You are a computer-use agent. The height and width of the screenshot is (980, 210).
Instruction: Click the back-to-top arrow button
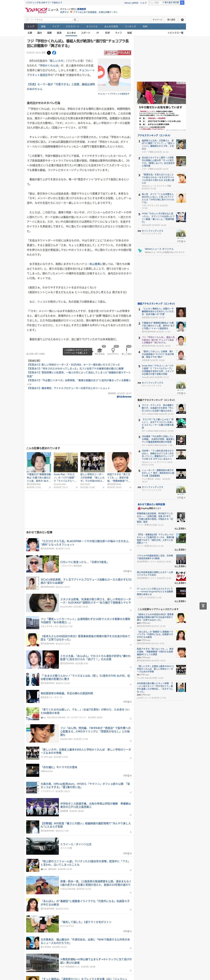pyautogui.click(x=203, y=606)
